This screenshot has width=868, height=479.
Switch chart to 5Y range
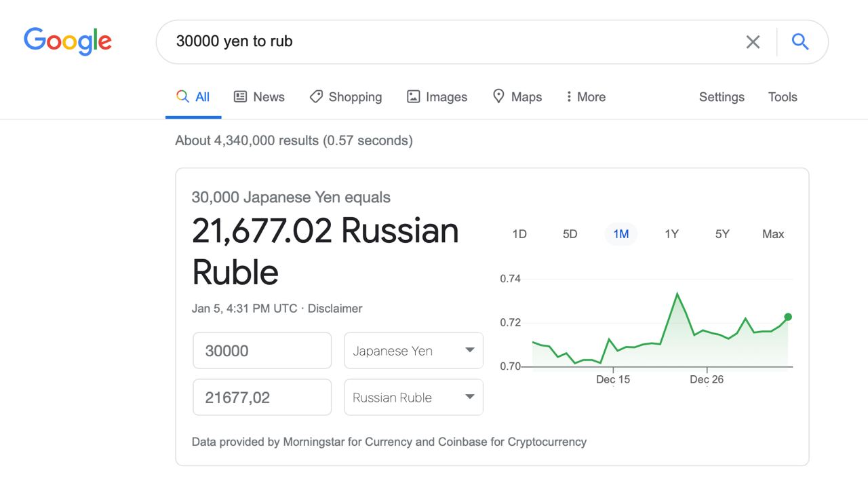click(x=722, y=234)
